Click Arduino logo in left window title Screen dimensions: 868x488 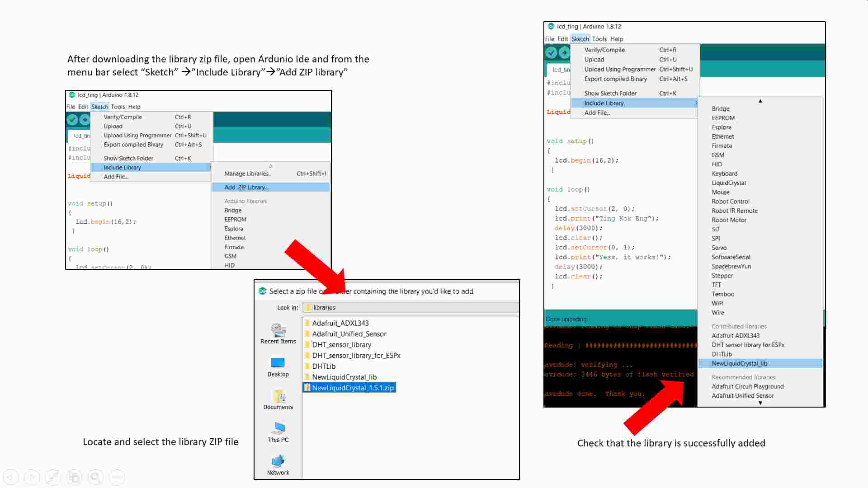(71, 95)
